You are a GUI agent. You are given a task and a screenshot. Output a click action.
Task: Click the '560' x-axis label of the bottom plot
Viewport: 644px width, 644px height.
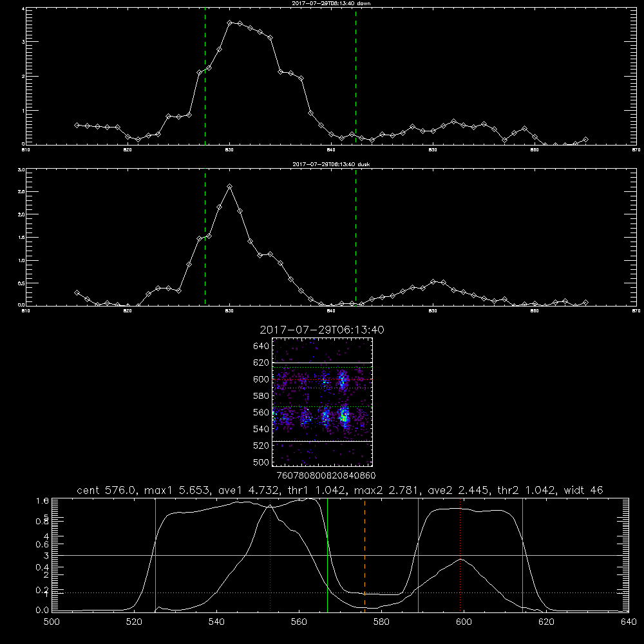tap(299, 621)
